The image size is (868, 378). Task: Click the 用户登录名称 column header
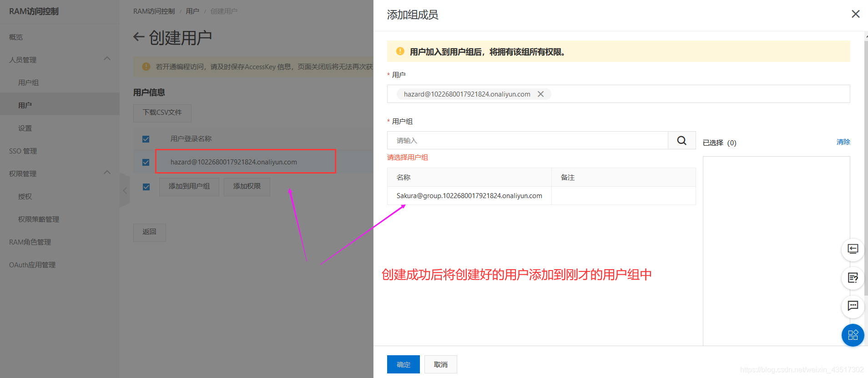191,139
